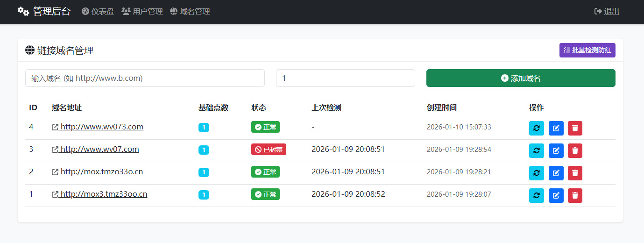Open 域名管理 in the top navigation
644x243 pixels.
(x=190, y=12)
